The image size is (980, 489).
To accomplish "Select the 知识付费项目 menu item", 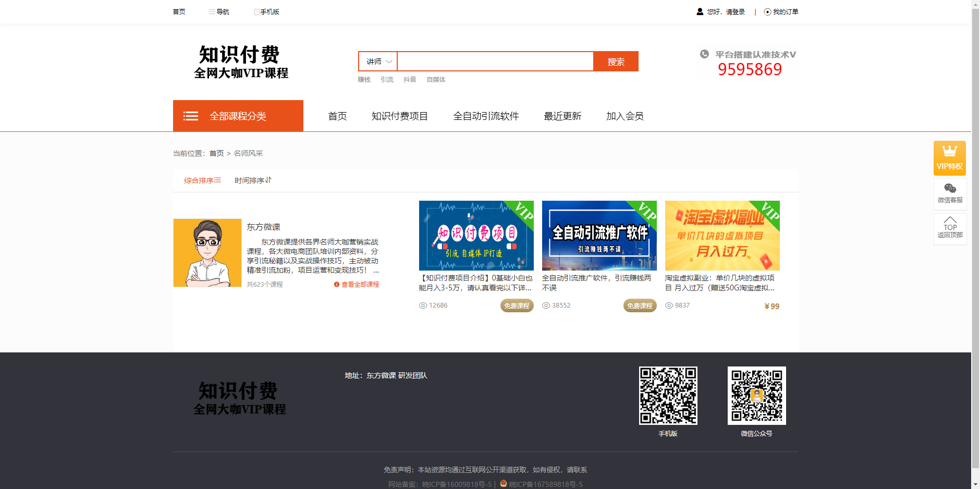I will 399,116.
